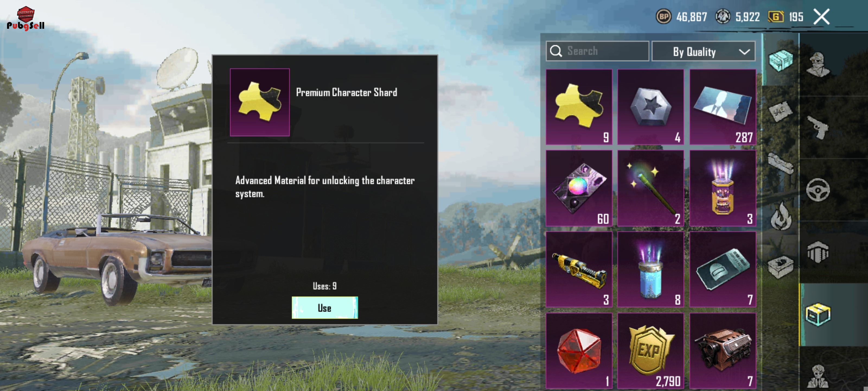
Task: Use the Premium Character Shard
Action: tap(324, 307)
